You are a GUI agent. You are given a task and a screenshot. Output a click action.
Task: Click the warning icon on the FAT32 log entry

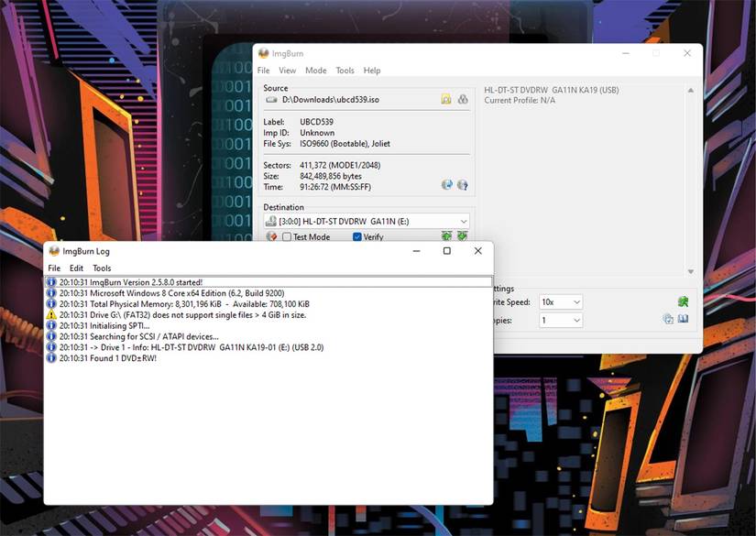click(x=51, y=315)
